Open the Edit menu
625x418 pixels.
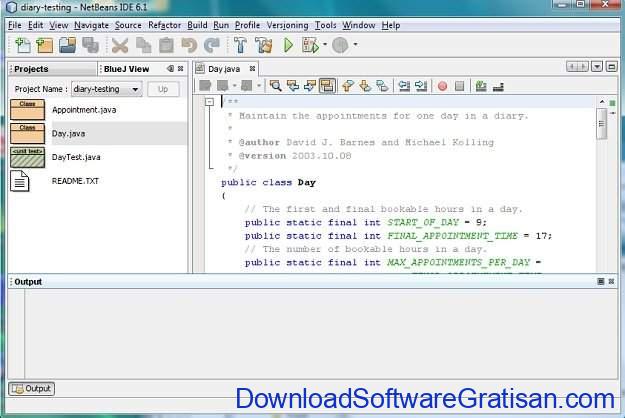click(35, 25)
